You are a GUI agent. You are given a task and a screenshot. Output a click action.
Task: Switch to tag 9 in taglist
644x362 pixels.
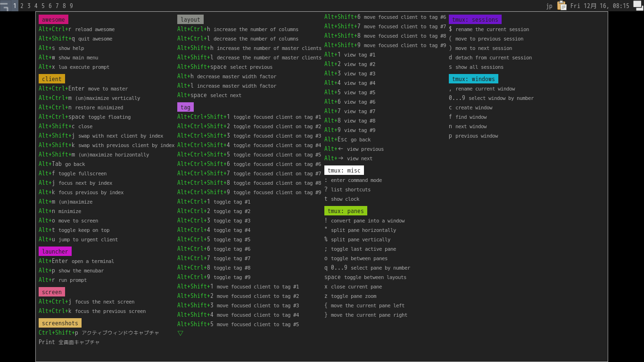tap(71, 6)
